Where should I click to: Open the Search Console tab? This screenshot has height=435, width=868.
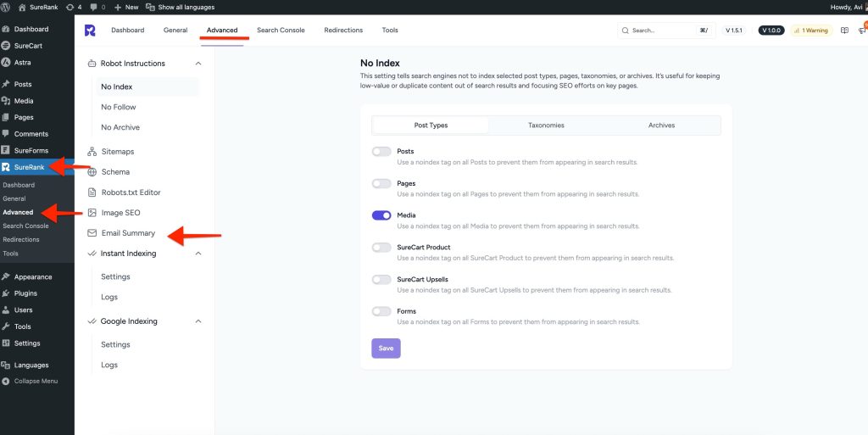(280, 31)
